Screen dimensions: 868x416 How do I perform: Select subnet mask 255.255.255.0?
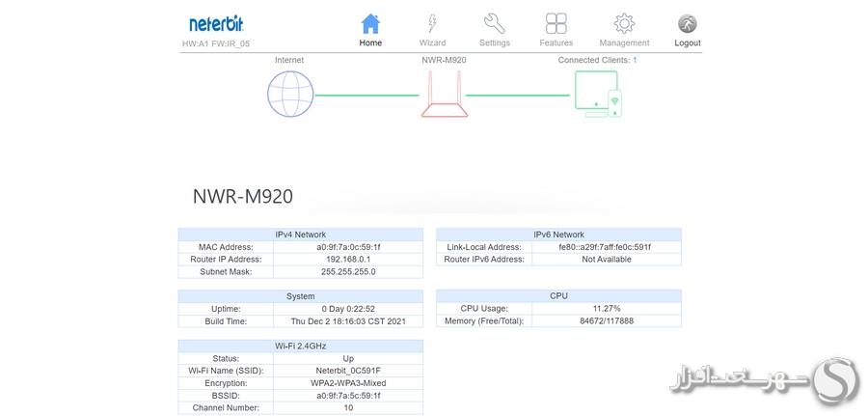pyautogui.click(x=348, y=271)
